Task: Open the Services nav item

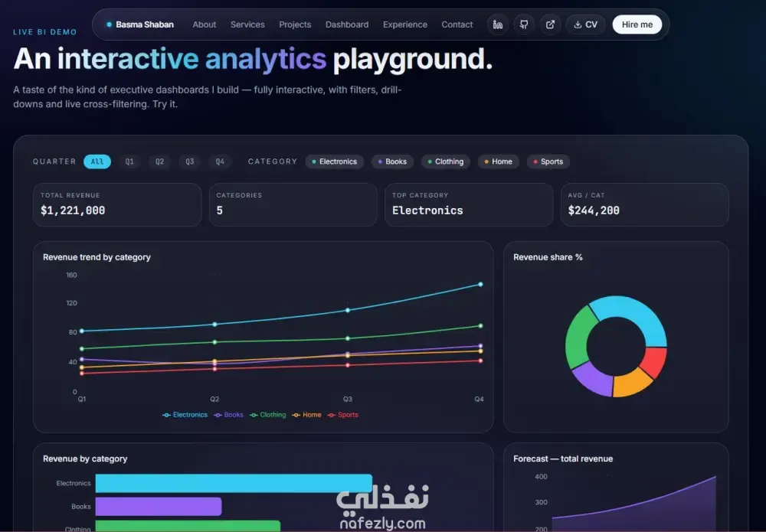Action: (x=247, y=24)
